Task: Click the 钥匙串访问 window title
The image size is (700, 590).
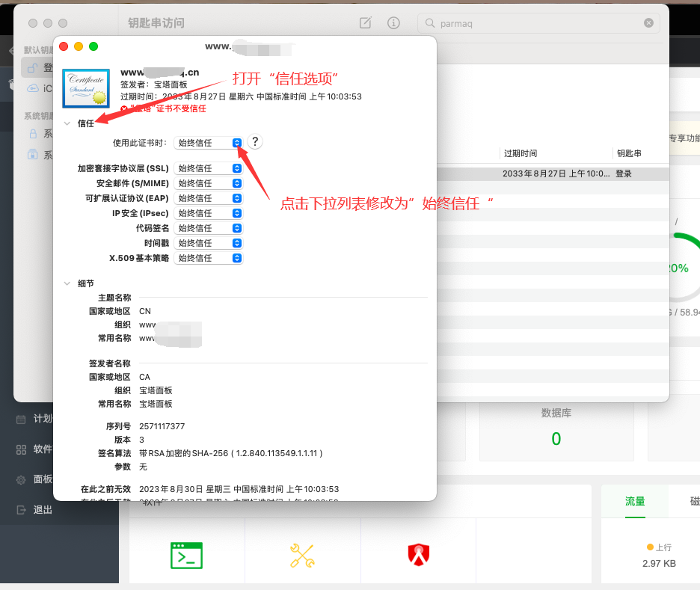Action: [156, 22]
